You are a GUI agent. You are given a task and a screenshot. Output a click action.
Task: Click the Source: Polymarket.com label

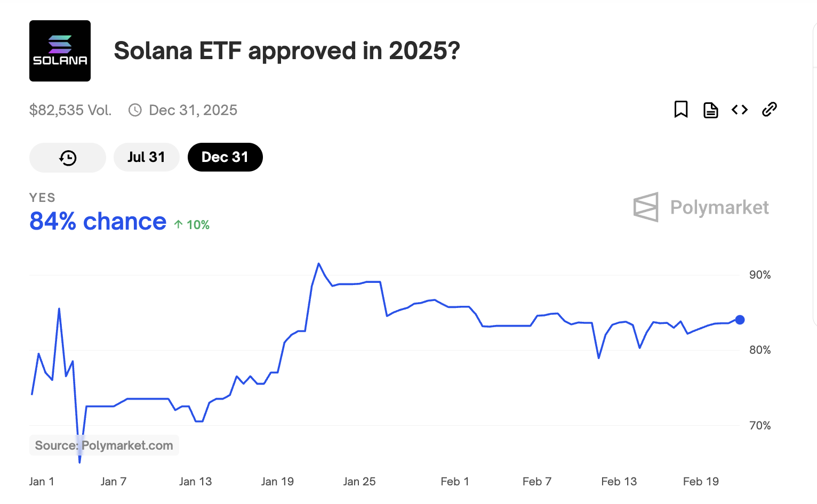[x=104, y=445]
